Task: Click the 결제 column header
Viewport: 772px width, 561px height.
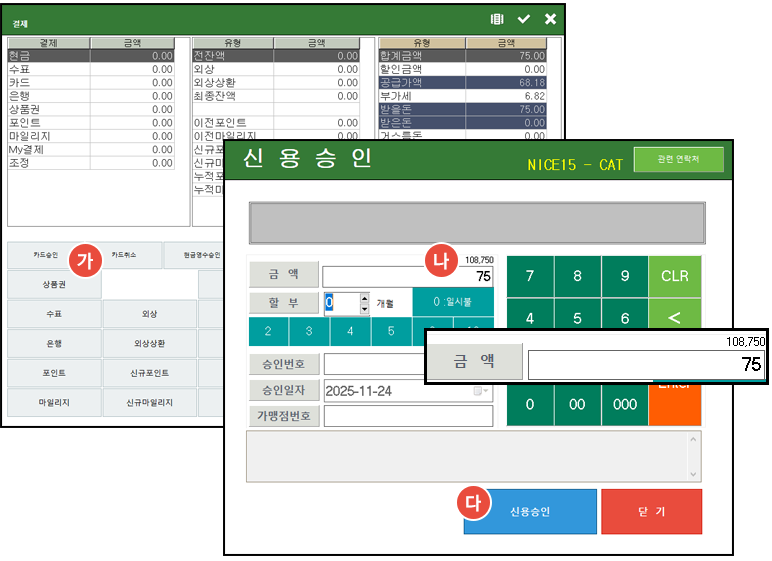Action: 49,43
